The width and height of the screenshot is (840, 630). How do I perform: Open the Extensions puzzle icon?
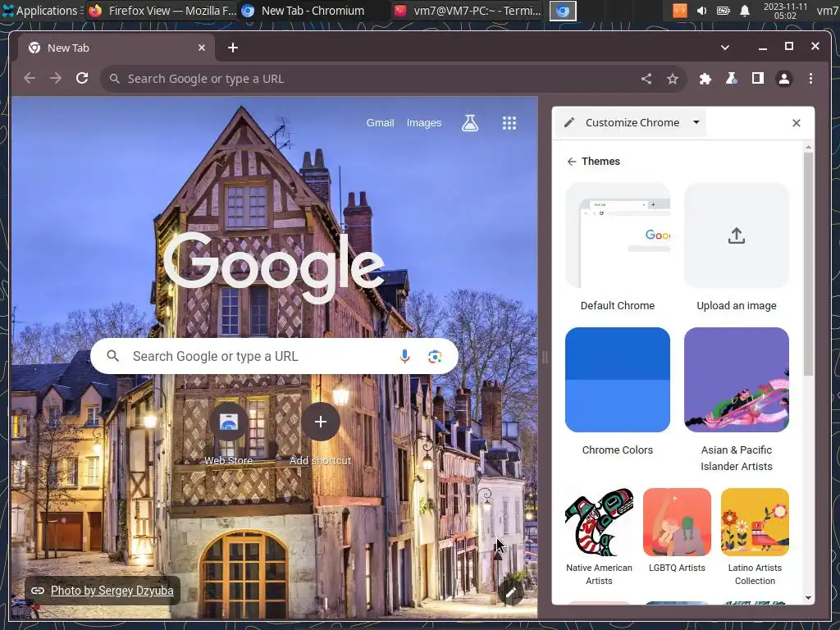705,79
